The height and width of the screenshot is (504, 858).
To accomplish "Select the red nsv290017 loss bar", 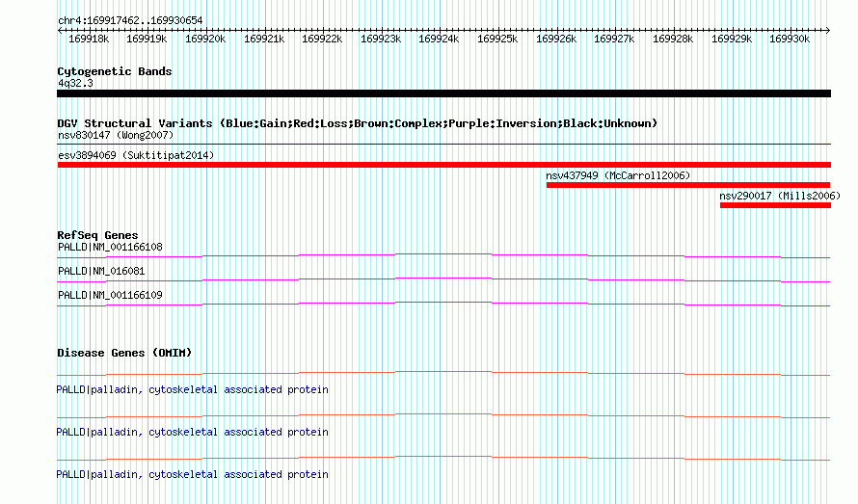I will pos(775,205).
